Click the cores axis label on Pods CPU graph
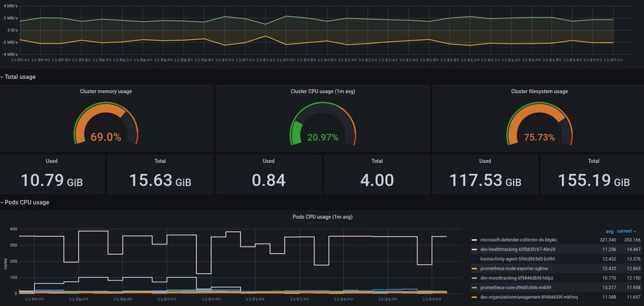The height and width of the screenshot is (306, 644). pos(5,263)
